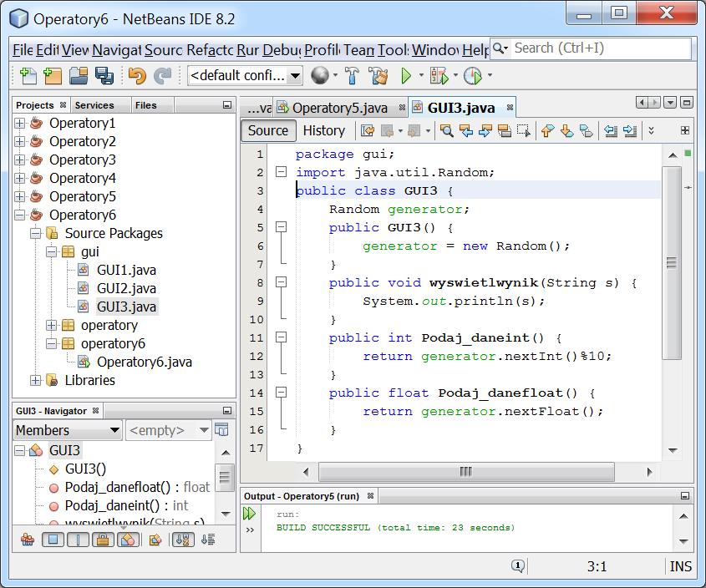
Task: Toggle Show Static Members in Navigator
Action: [x=78, y=540]
